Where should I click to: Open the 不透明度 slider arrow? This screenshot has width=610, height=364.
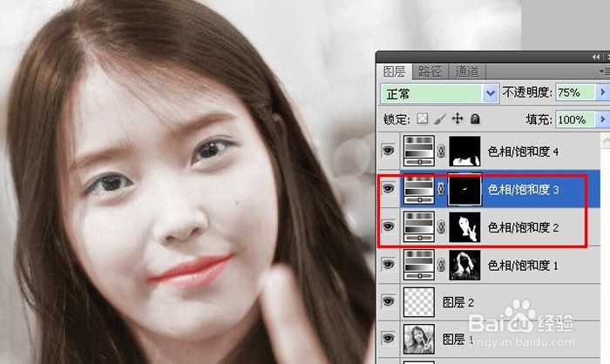(603, 92)
